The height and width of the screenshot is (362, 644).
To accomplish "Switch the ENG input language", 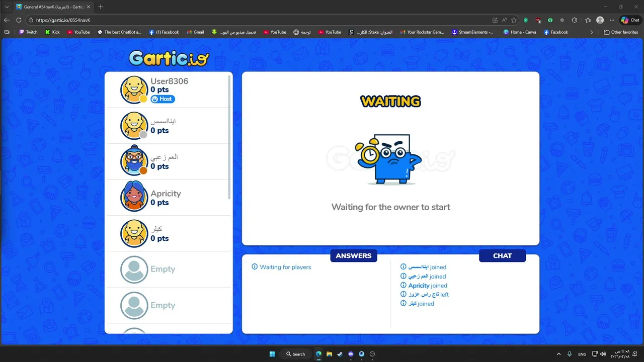I will point(582,354).
